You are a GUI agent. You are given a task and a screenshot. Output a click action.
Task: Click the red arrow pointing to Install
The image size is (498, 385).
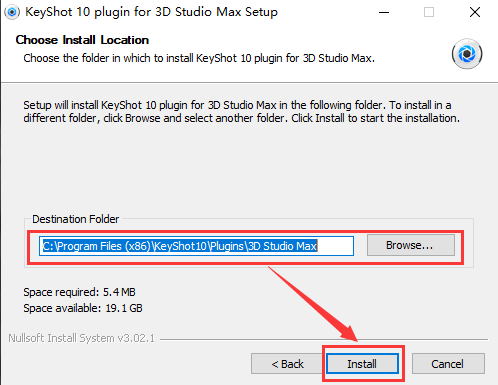[313, 304]
